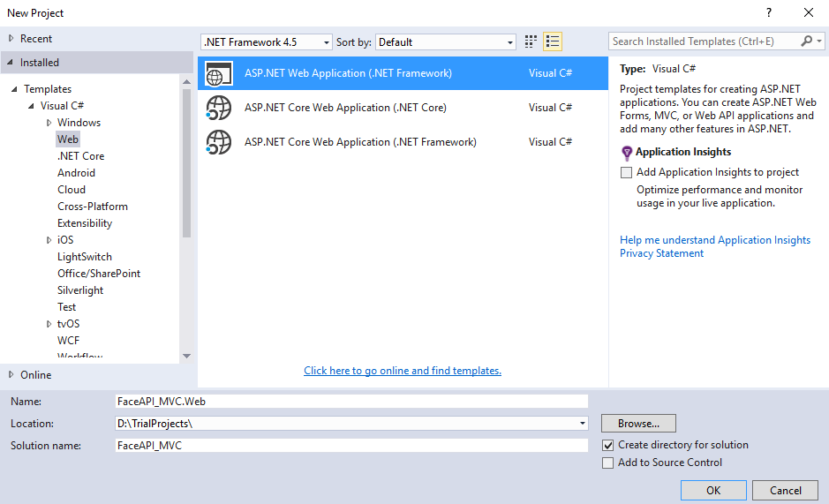829x504 pixels.
Task: Expand the iOS tree node
Action: coord(49,240)
